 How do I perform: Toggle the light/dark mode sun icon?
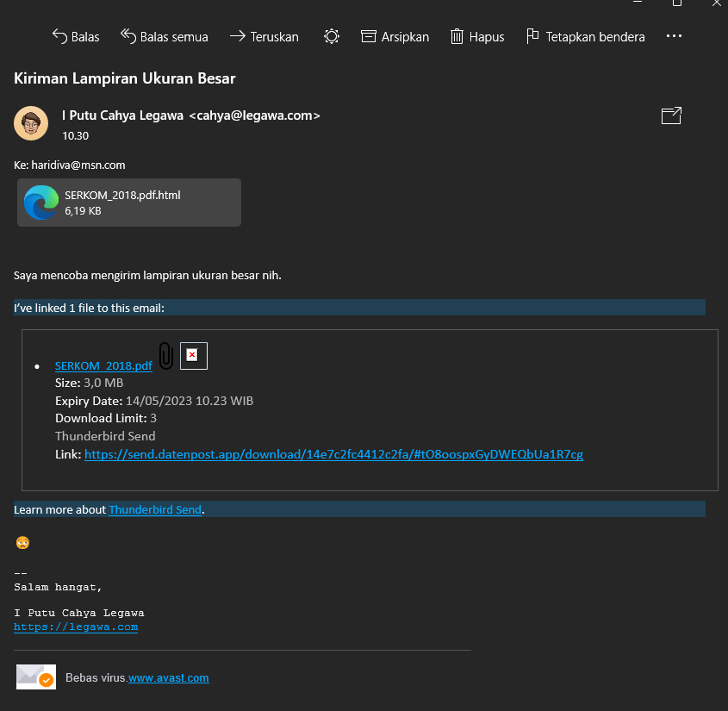(332, 36)
